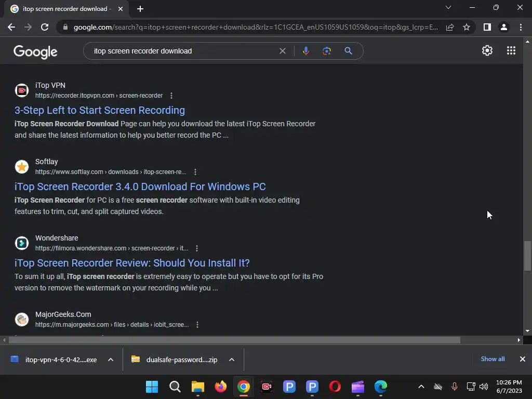Open Google apps grid
The height and width of the screenshot is (399, 532).
(511, 50)
